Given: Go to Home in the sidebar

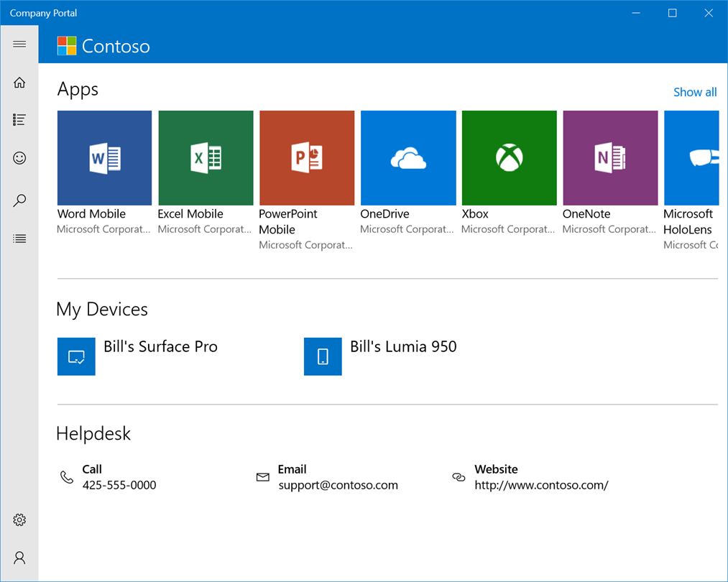Looking at the screenshot, I should pyautogui.click(x=19, y=83).
